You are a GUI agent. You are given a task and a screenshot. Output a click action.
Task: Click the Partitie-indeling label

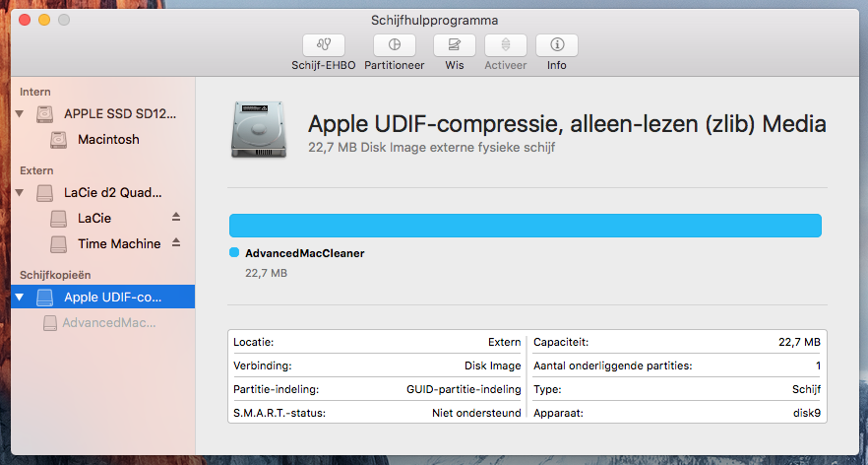click(277, 389)
